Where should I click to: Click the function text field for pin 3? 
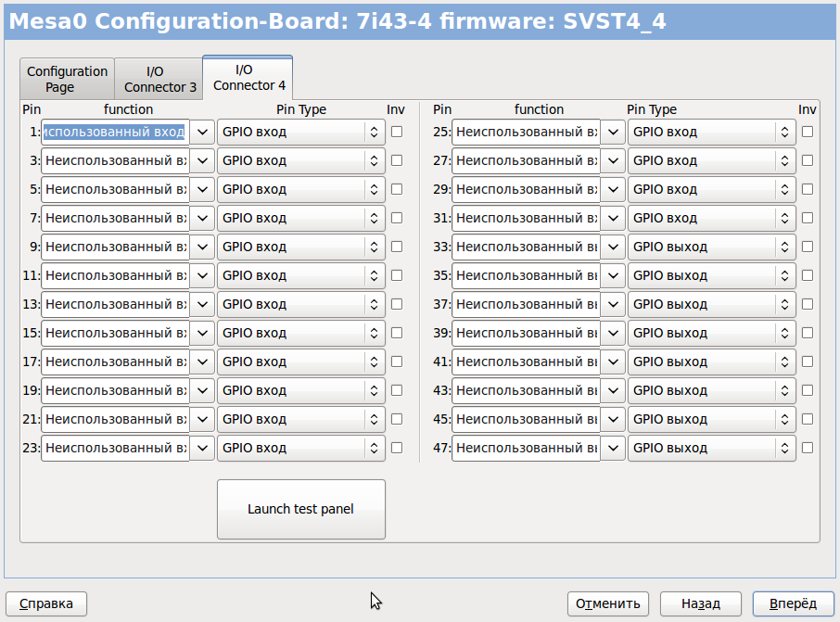[x=115, y=160]
